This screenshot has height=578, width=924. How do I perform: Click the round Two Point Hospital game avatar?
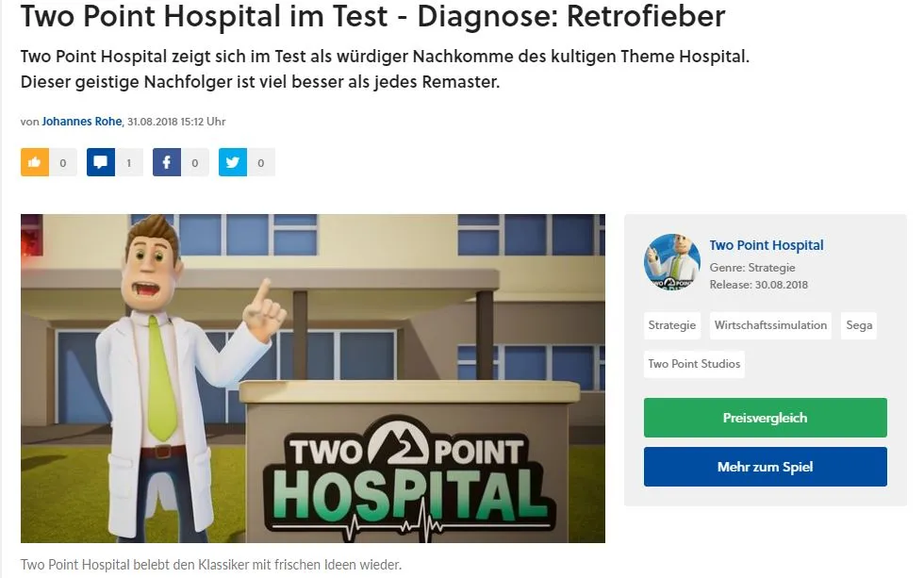click(x=672, y=262)
